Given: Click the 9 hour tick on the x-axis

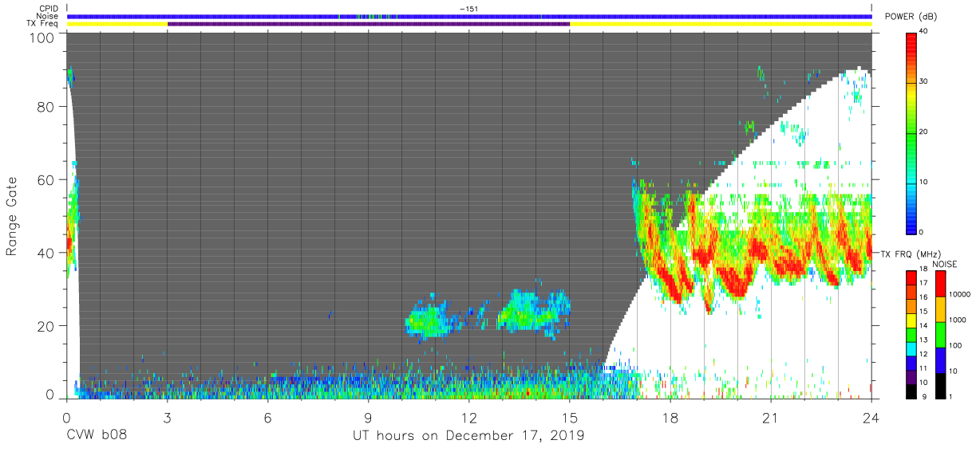Looking at the screenshot, I should tap(368, 417).
